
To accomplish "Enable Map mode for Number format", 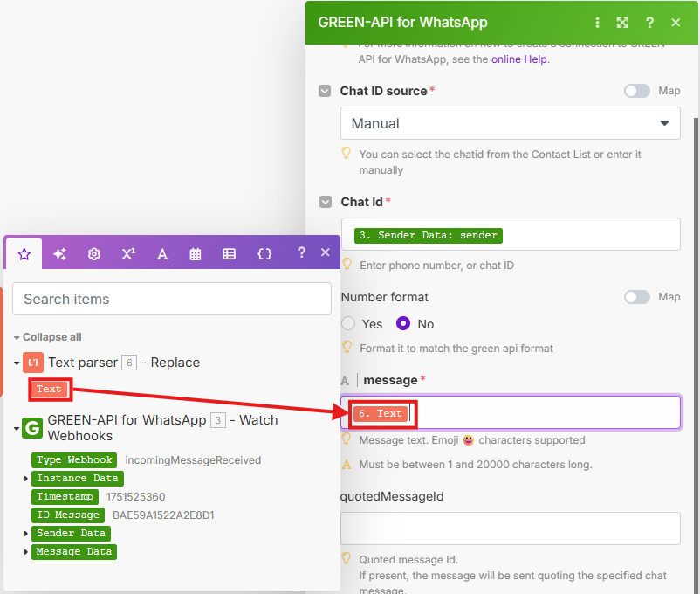I will (636, 297).
